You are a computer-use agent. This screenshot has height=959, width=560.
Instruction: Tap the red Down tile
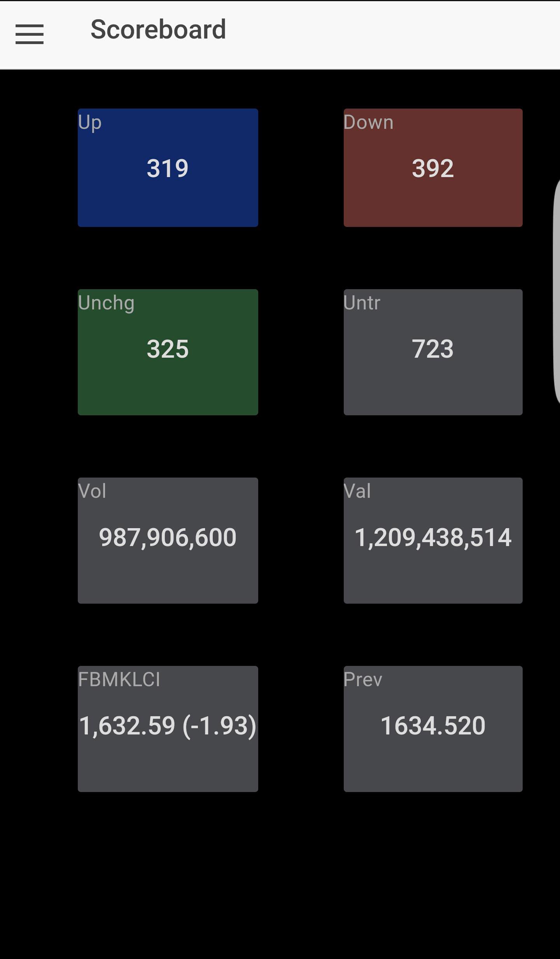point(433,168)
